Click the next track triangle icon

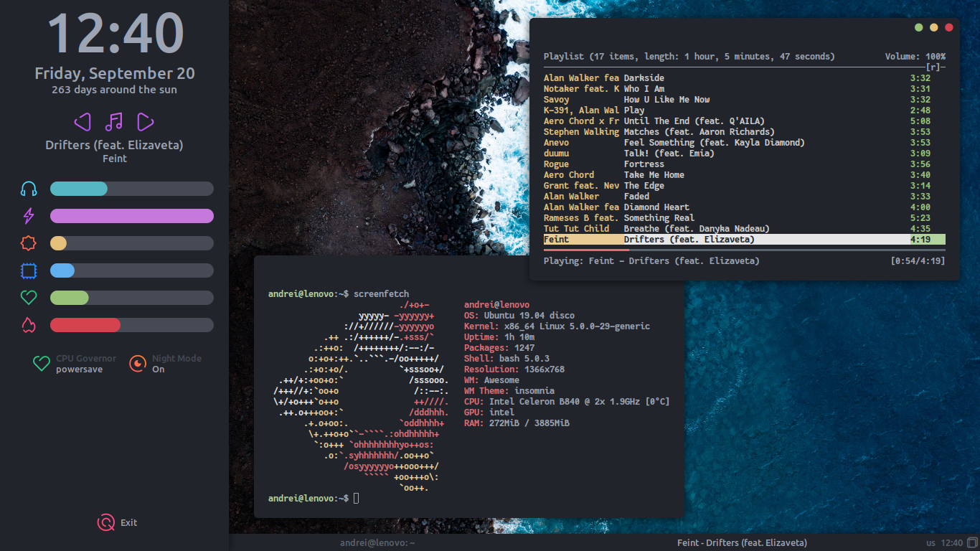(146, 121)
